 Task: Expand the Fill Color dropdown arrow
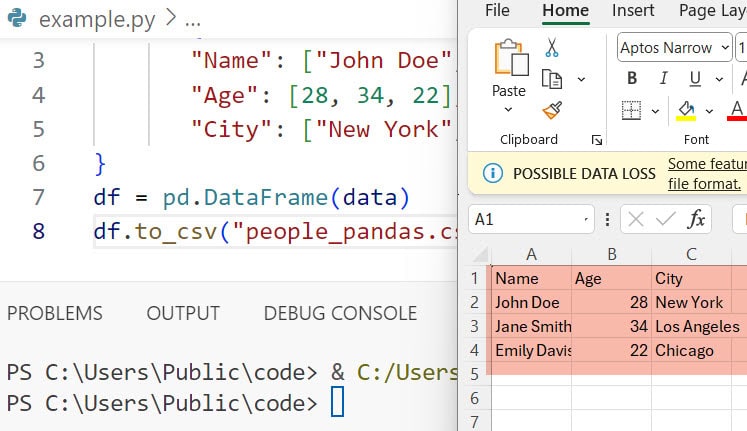[x=709, y=111]
